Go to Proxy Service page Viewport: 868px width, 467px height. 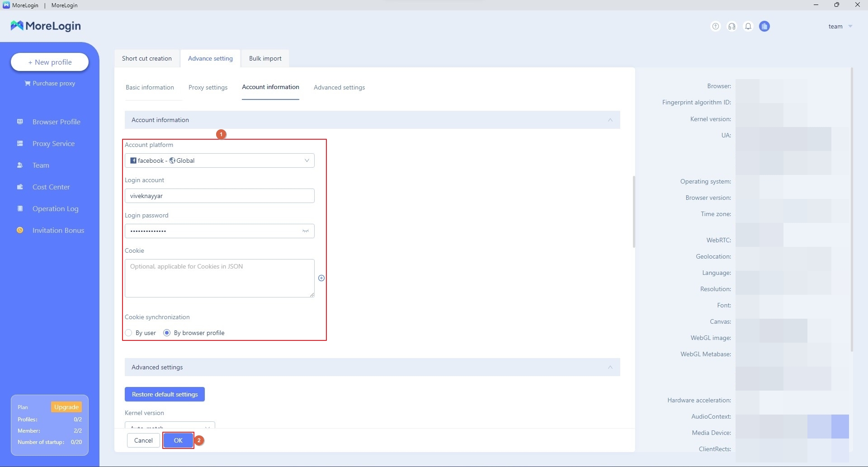tap(53, 143)
